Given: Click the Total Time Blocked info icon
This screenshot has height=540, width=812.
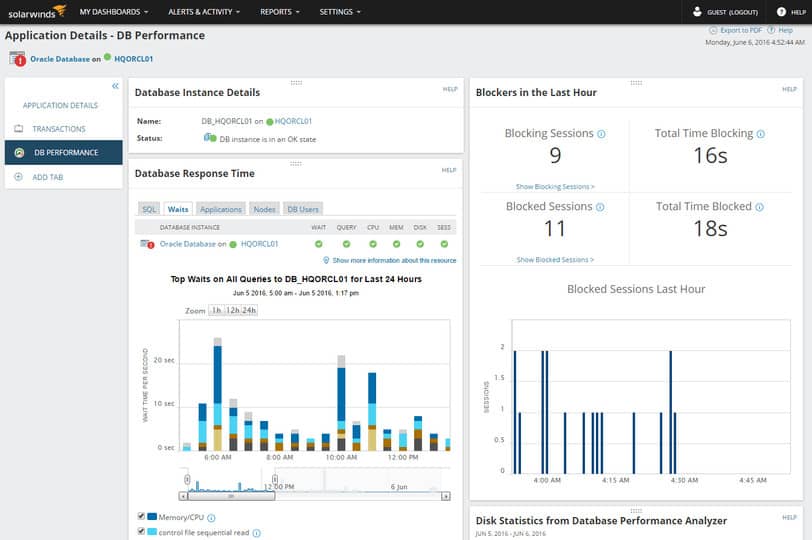Looking at the screenshot, I should pos(759,207).
